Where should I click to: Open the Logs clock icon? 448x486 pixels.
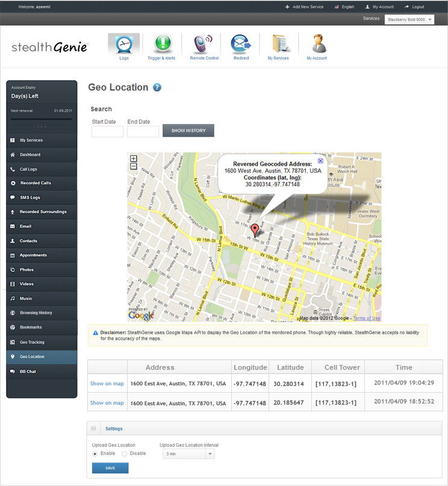click(x=124, y=44)
